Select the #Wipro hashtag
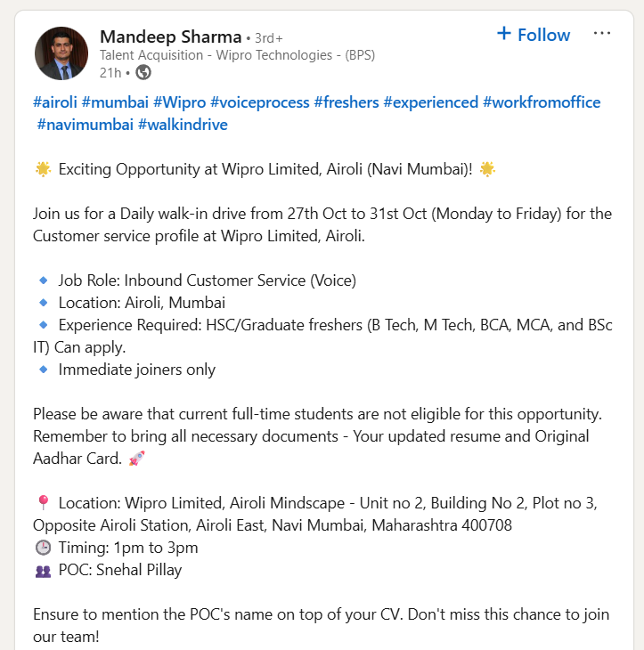Screen dimensions: 644x650 [x=181, y=102]
